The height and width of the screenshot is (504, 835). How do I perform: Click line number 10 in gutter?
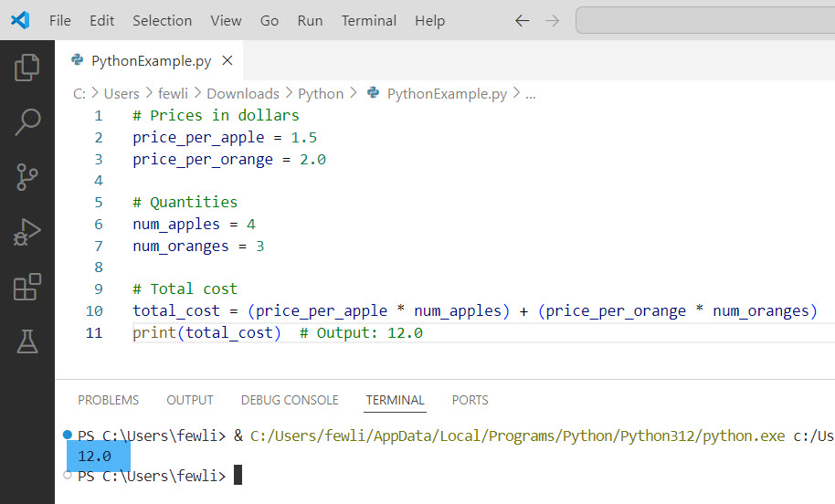pyautogui.click(x=94, y=310)
